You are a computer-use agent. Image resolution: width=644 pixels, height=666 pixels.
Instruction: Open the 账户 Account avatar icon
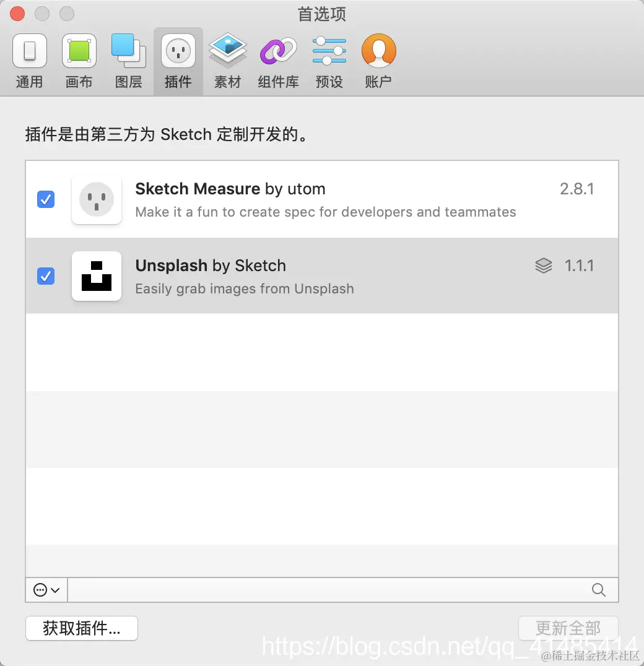(x=378, y=51)
